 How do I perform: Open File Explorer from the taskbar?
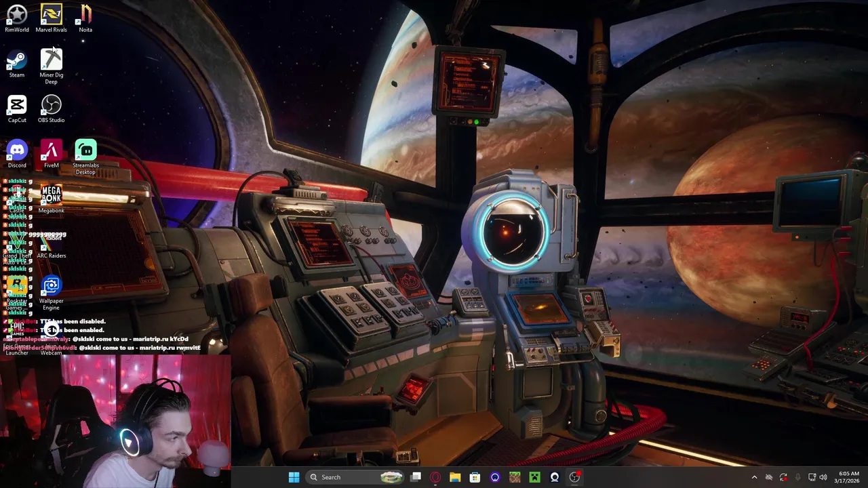tap(455, 477)
